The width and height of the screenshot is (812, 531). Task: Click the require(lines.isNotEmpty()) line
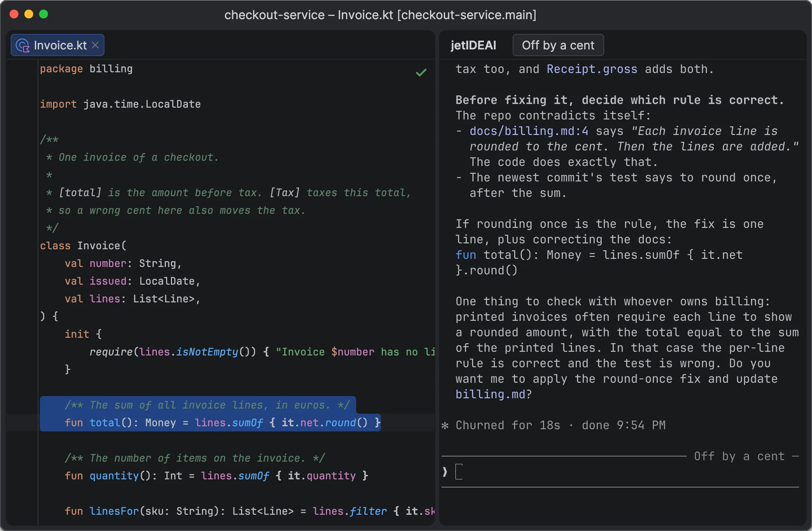pos(262,352)
